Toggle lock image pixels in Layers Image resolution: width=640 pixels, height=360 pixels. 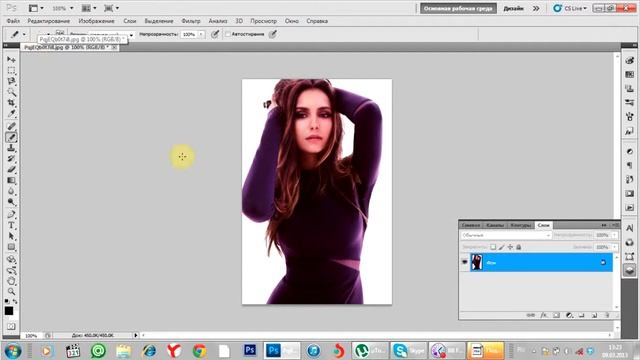(x=502, y=247)
